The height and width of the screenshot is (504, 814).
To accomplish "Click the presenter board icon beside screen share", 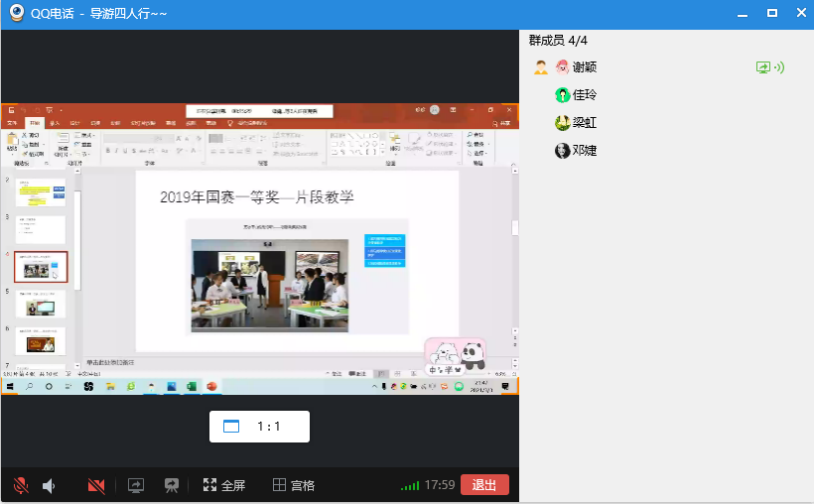I will (172, 485).
